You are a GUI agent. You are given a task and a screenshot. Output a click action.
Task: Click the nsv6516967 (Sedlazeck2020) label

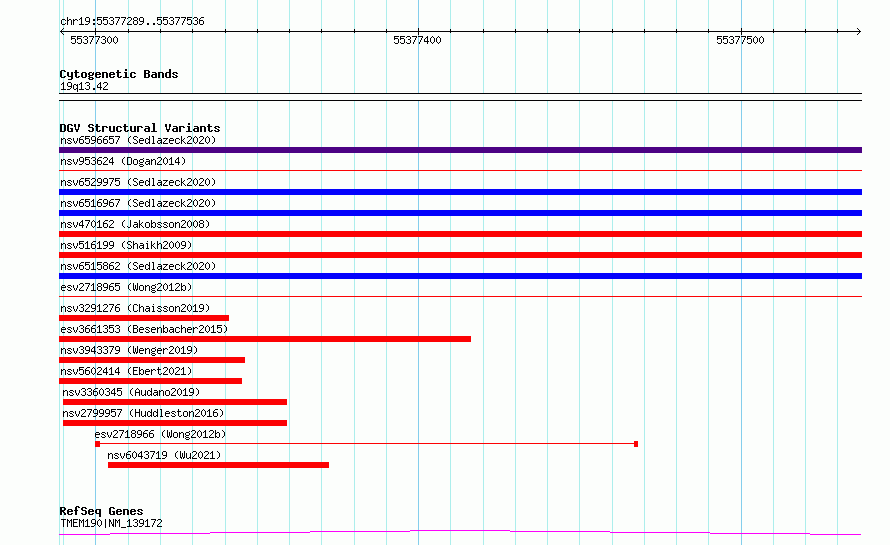(x=138, y=203)
